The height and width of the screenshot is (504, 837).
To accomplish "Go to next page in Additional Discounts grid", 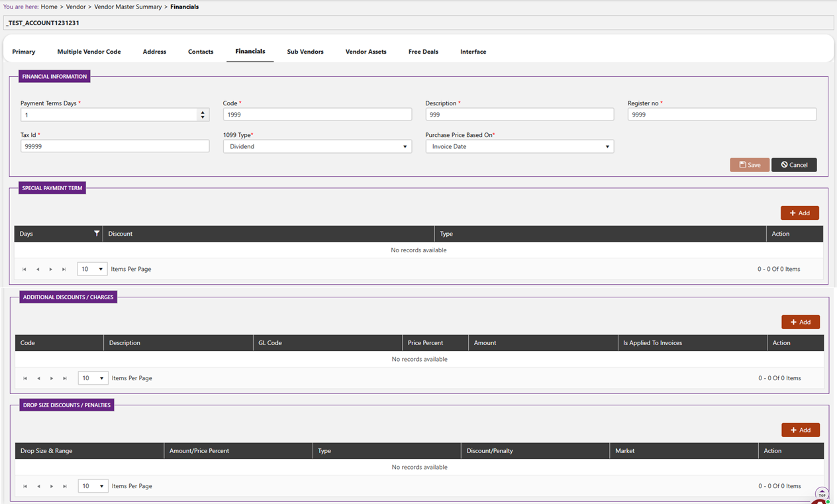I will pos(52,378).
